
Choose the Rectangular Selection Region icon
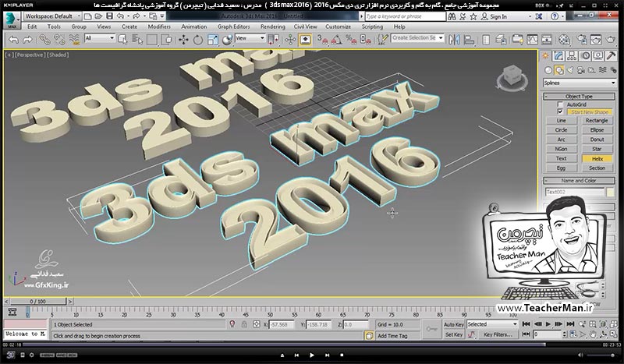coord(152,40)
